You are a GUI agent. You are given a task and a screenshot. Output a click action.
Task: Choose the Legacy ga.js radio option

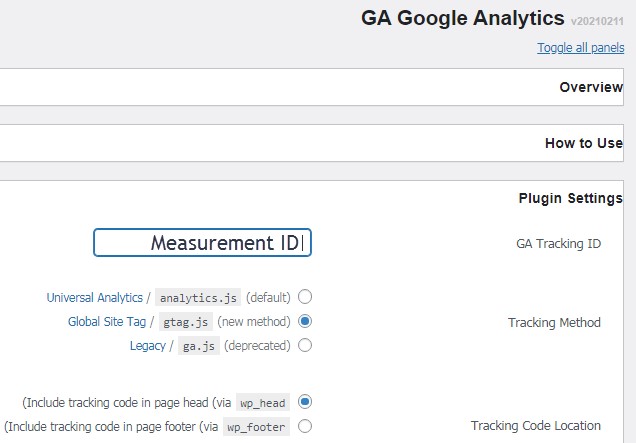(306, 346)
